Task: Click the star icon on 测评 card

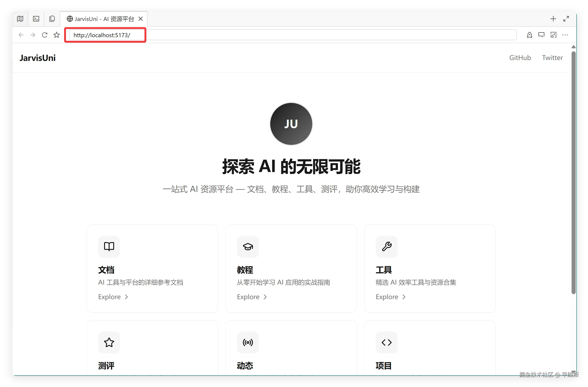Action: point(109,343)
